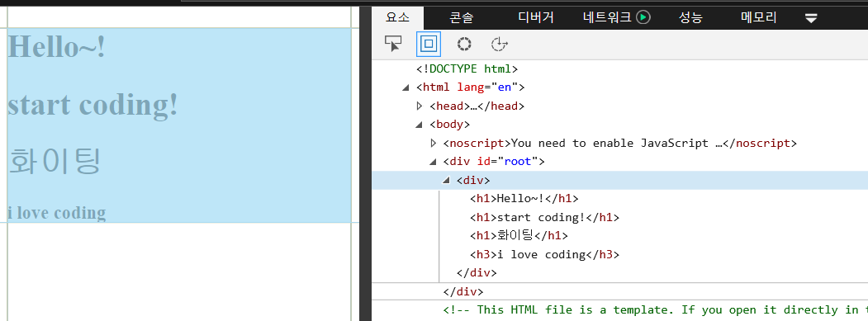Click the "Hello~!" heading on the page

(56, 46)
